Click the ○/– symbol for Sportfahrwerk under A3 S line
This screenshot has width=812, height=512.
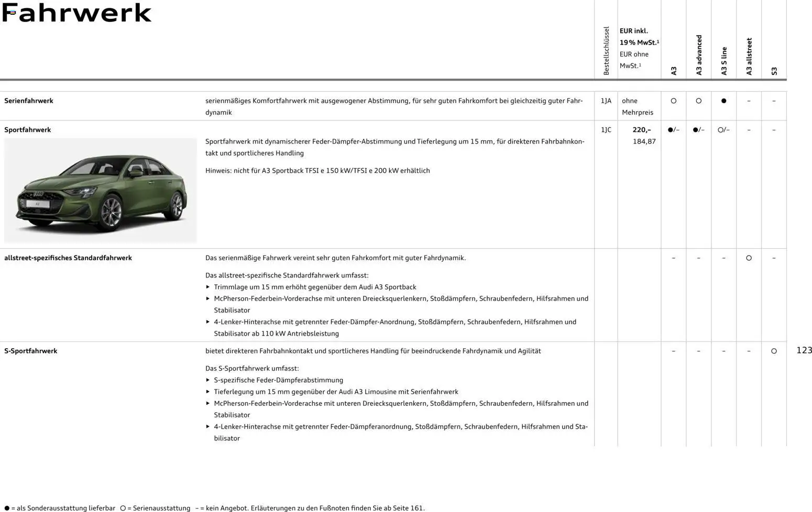click(723, 129)
